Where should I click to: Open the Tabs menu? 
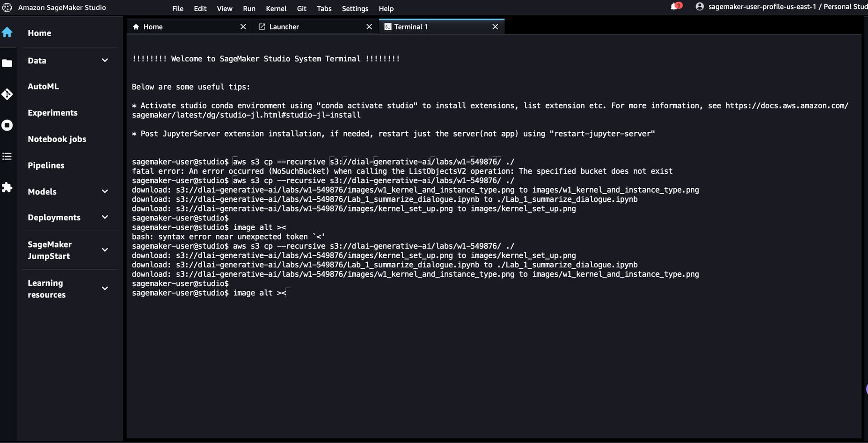pos(324,9)
